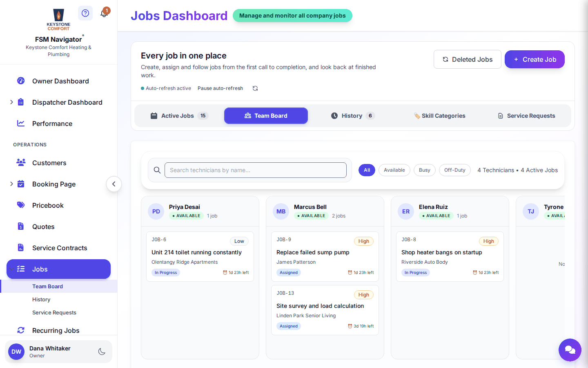This screenshot has width=588, height=368.
Task: Open the Skill Categories tab
Action: pos(439,116)
